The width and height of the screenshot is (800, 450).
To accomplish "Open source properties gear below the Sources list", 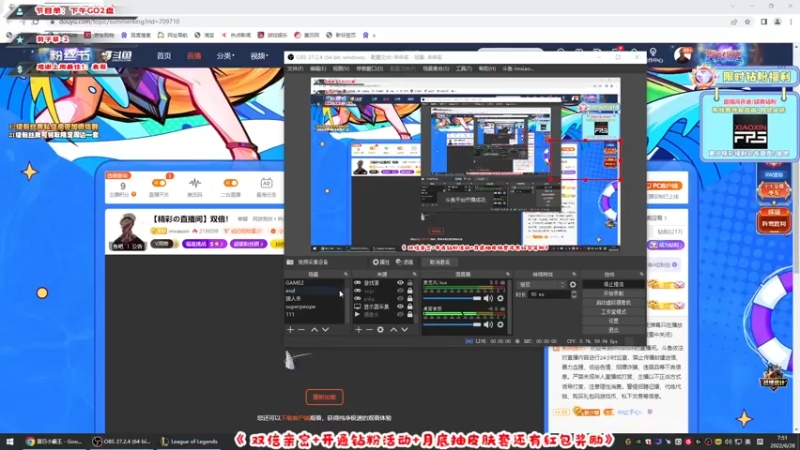I will coord(380,330).
